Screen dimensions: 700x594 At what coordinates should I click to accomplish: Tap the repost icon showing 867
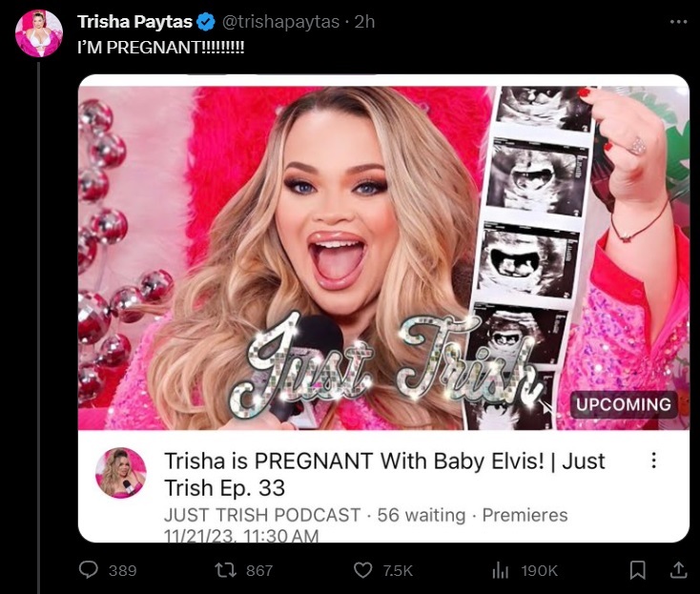pyautogui.click(x=225, y=570)
